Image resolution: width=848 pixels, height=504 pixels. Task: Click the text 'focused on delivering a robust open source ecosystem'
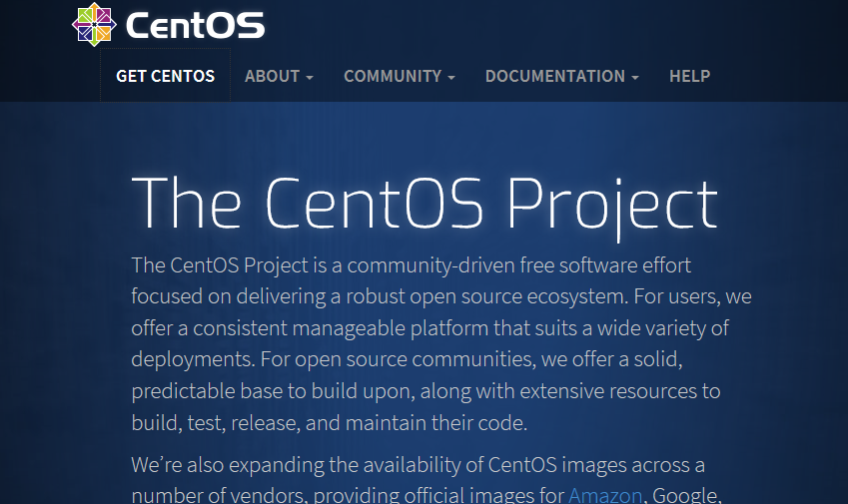coord(380,296)
